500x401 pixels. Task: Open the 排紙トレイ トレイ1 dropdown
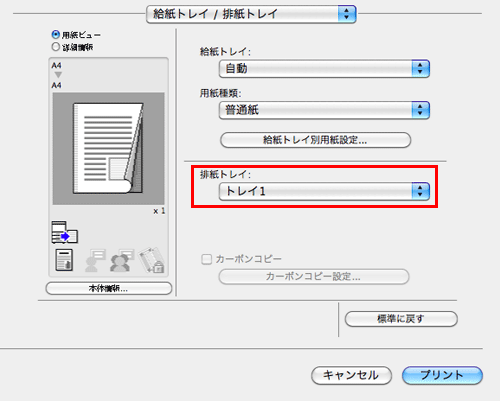pos(324,191)
